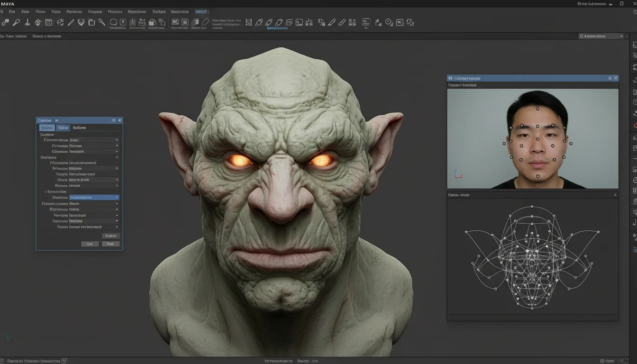Screen dimensions: 637x364
Task: Select the magnifier tool in the top toolbar
Action: tap(16, 22)
